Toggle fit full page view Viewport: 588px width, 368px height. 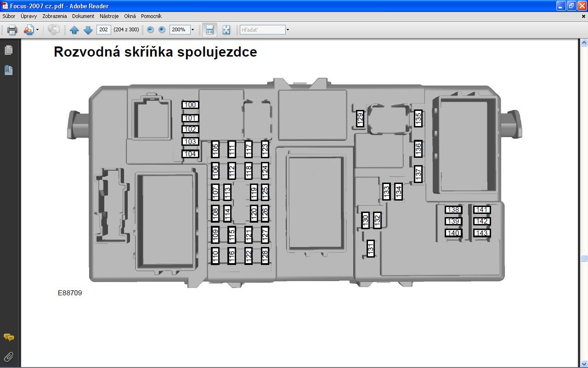(226, 30)
